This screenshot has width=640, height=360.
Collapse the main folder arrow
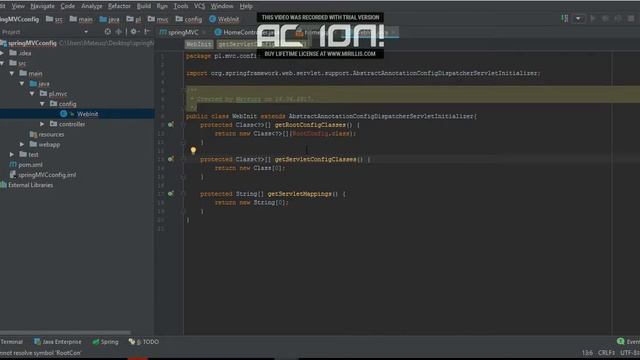(12, 73)
